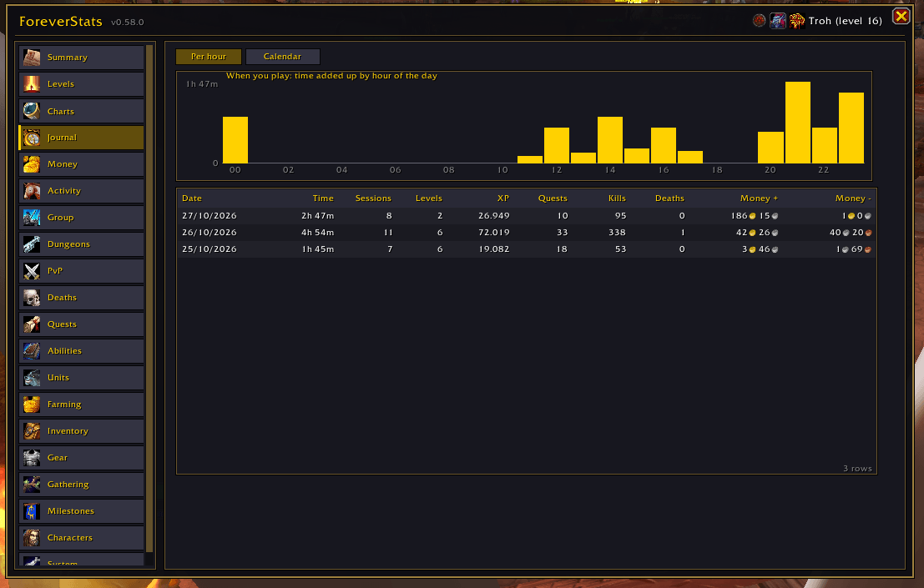Screen dimensions: 924x588
Task: Click the red faction emblem next to Troh
Action: [759, 21]
